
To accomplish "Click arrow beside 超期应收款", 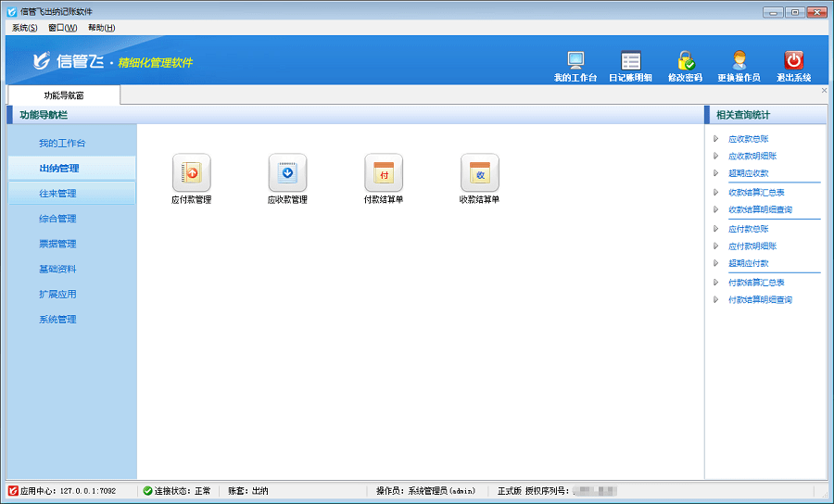I will pyautogui.click(x=716, y=172).
